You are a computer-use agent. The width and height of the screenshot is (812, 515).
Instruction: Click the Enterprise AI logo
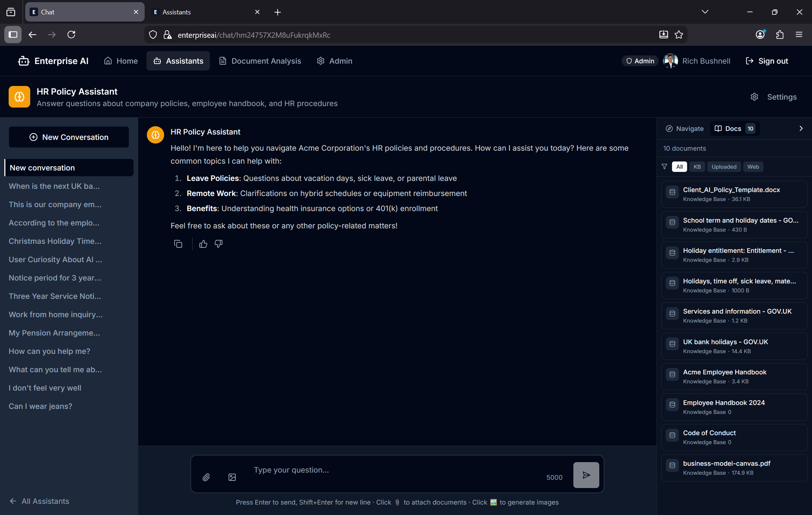tap(53, 61)
